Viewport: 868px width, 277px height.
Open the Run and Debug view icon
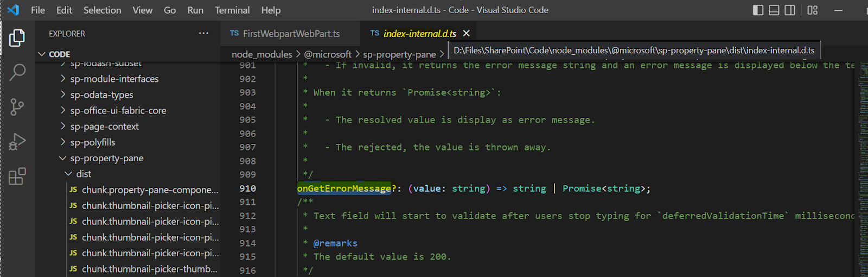click(x=17, y=142)
